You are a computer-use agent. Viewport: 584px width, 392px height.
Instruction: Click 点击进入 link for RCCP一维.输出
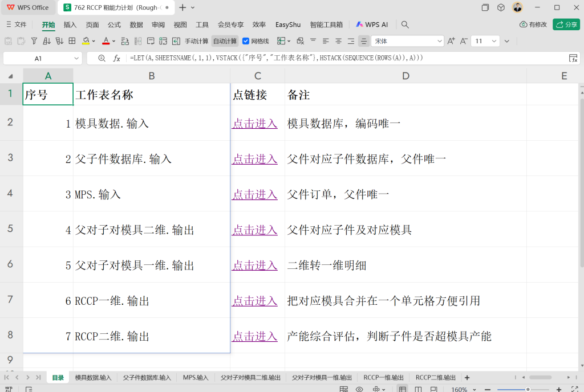[255, 300]
